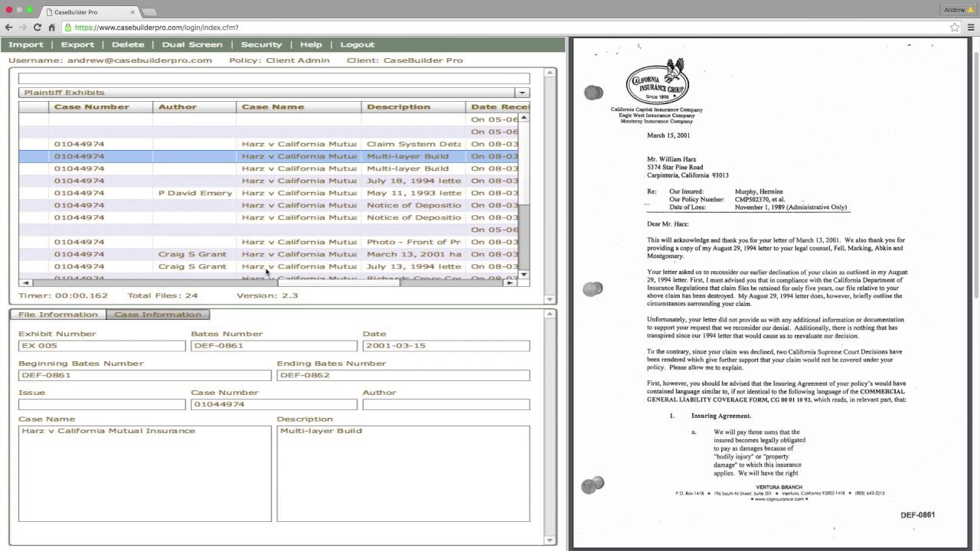
Task: Click the Issue field
Action: pos(102,404)
